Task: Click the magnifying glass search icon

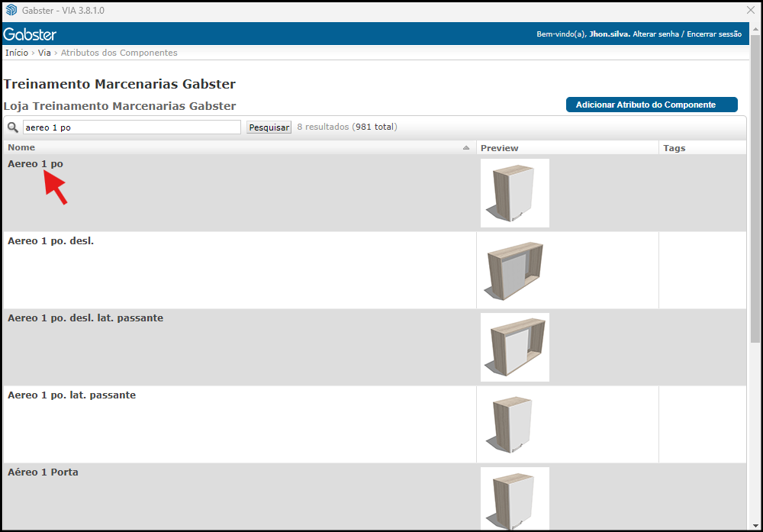Action: click(x=13, y=127)
